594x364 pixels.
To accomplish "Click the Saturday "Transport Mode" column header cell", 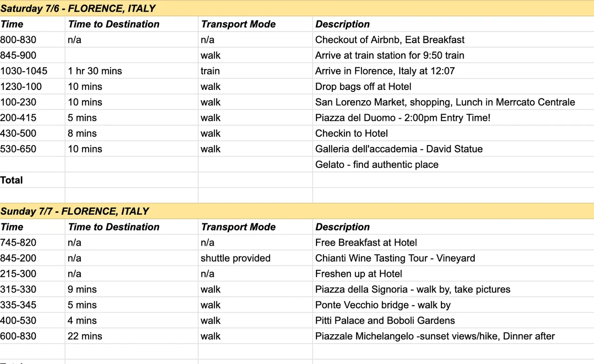I will [238, 24].
